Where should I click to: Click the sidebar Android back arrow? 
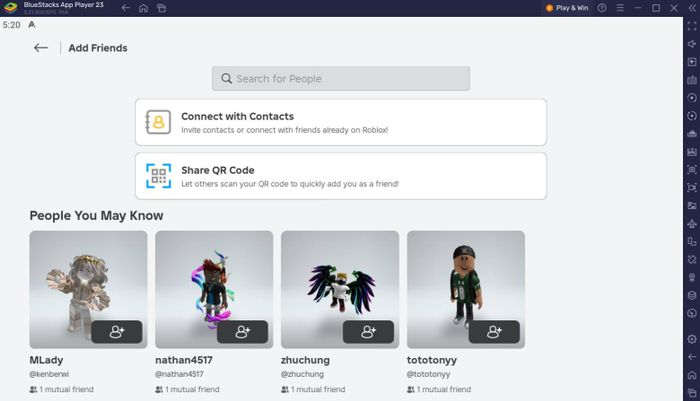[692, 357]
